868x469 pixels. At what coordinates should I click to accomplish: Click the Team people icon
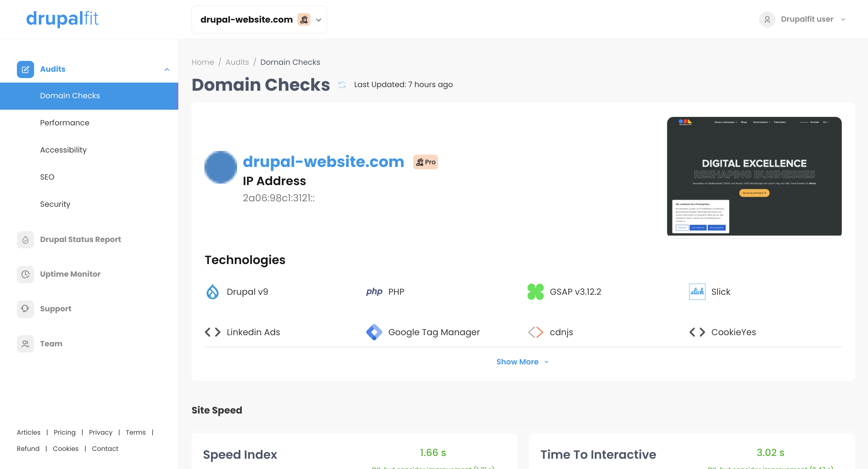point(25,344)
